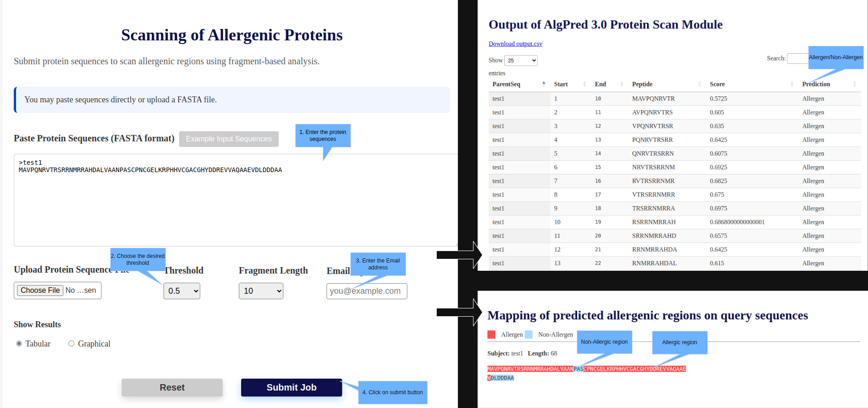Screen dimensions: 868x408
Task: Click the blue Non-Allergen legend square
Action: click(529, 335)
